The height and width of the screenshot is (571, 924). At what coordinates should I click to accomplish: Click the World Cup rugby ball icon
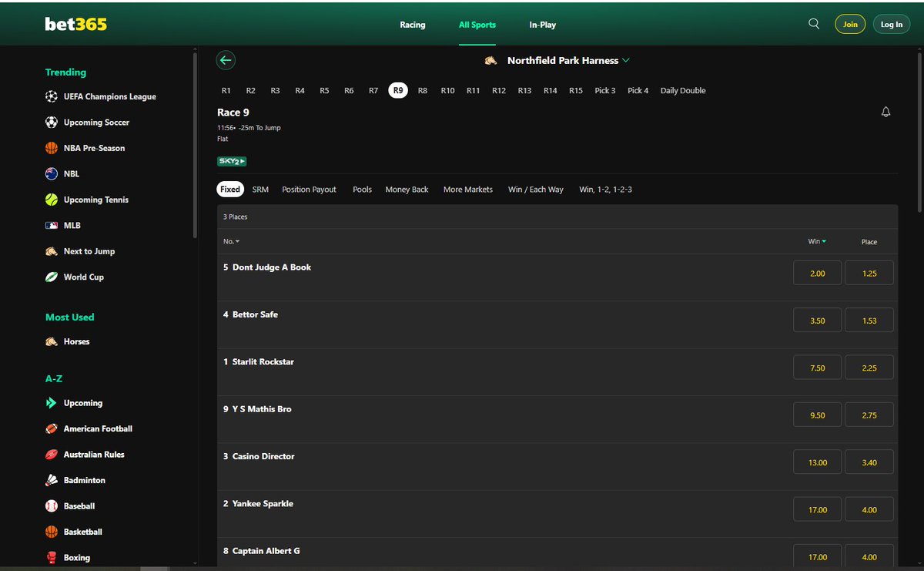52,277
